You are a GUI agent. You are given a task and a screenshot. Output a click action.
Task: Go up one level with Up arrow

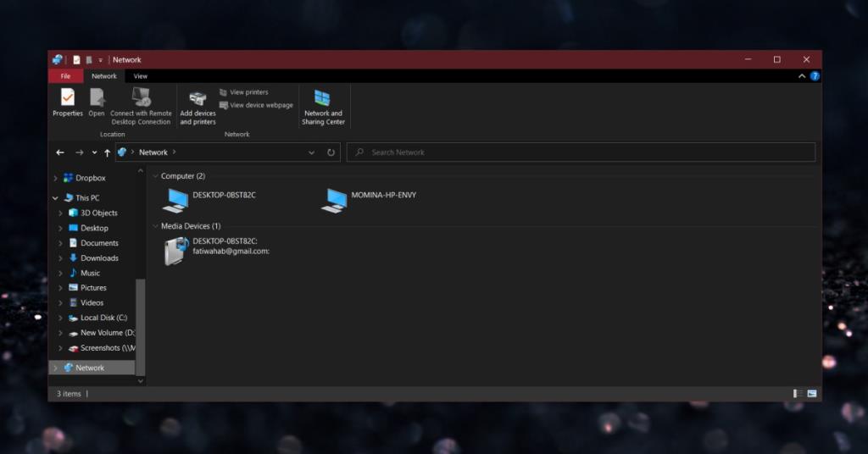(107, 152)
